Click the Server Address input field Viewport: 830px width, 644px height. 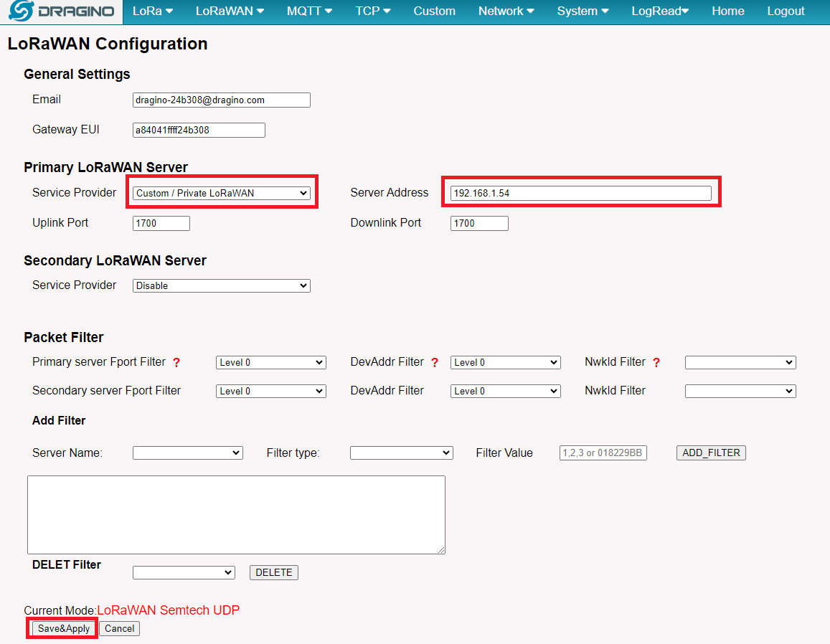[580, 193]
